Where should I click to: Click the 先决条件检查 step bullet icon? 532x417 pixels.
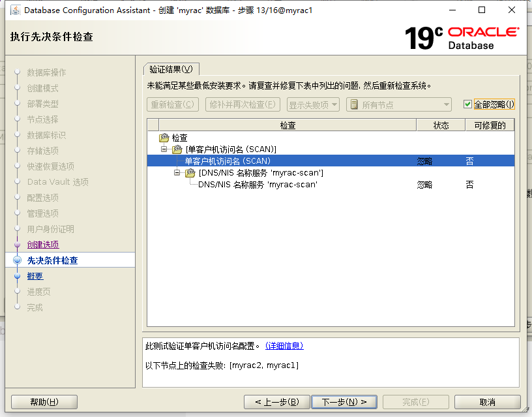[18, 260]
